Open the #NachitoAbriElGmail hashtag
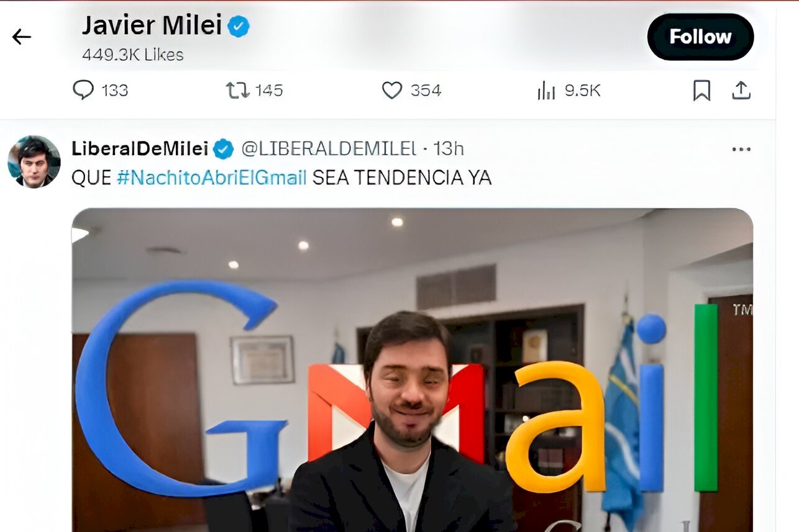799x532 pixels. [211, 178]
